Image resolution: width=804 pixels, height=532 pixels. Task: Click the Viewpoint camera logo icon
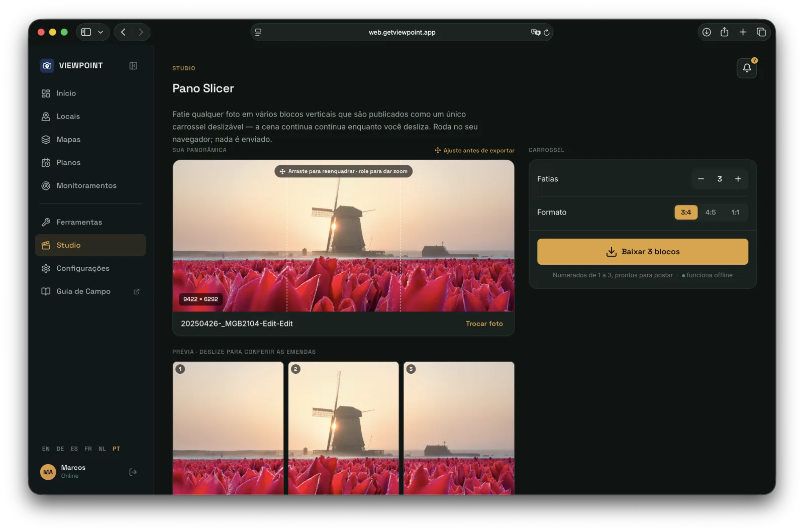(x=47, y=65)
